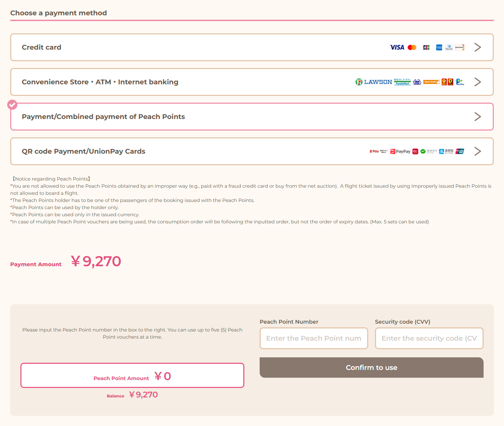This screenshot has height=426, width=504.
Task: Click the Peach Point Number label
Action: pyautogui.click(x=289, y=322)
